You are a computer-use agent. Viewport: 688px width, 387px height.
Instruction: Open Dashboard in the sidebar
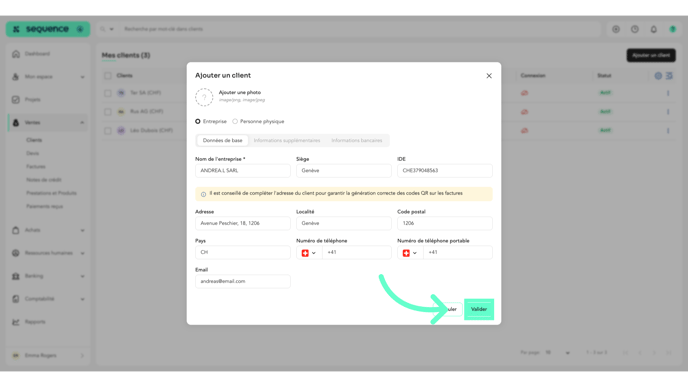(47, 54)
